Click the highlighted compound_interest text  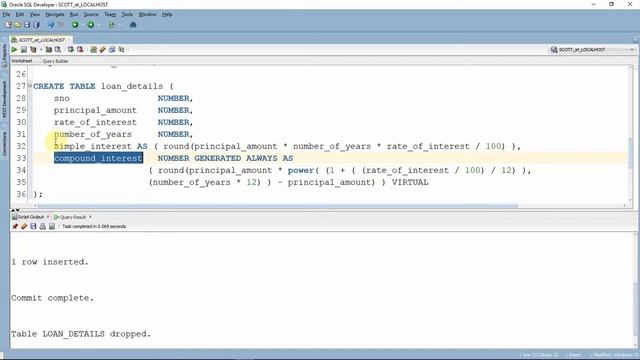tap(98, 158)
